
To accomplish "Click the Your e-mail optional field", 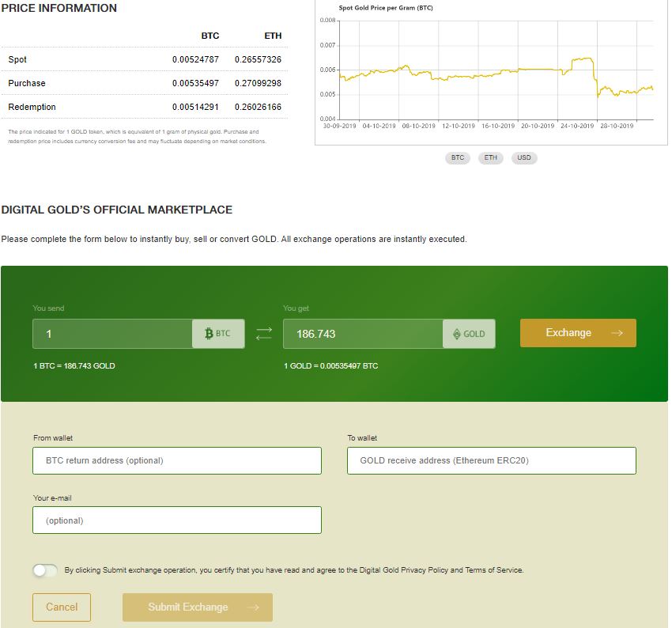I will 177,520.
